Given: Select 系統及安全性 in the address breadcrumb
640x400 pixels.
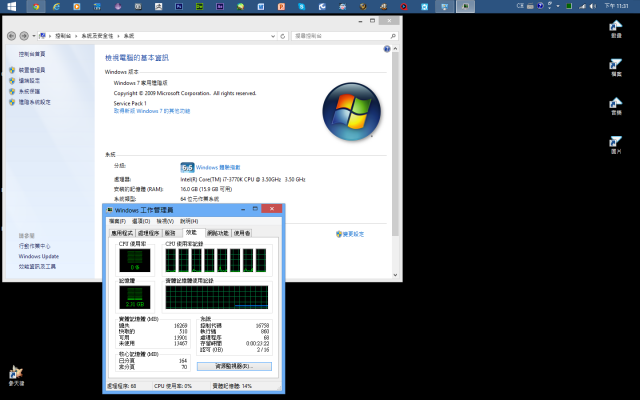Looking at the screenshot, I should 97,36.
